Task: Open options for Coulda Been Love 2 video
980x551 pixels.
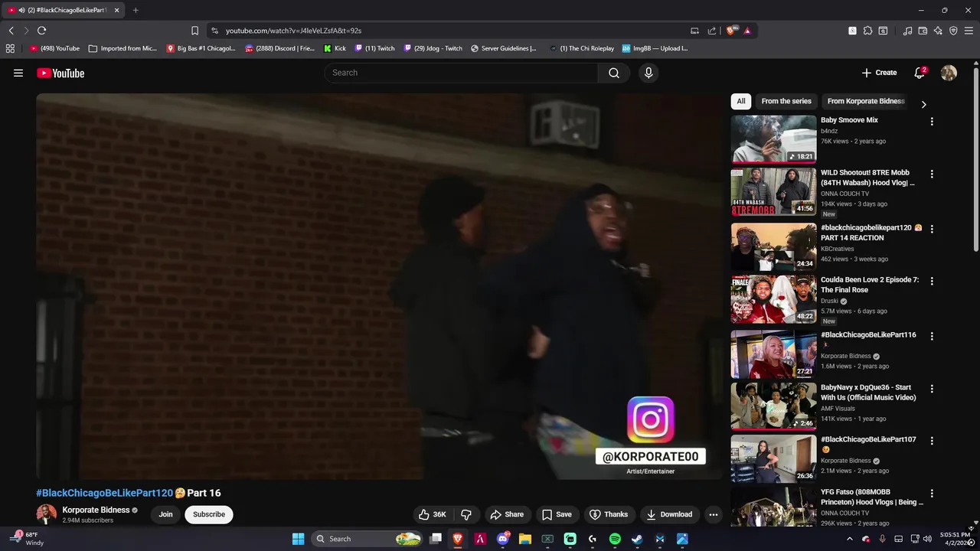Action: pyautogui.click(x=932, y=282)
